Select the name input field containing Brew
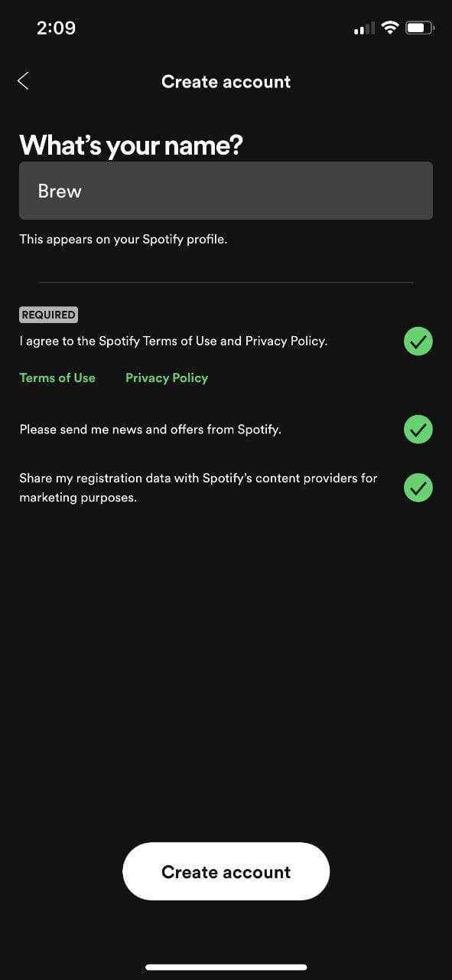This screenshot has height=980, width=452. [226, 191]
